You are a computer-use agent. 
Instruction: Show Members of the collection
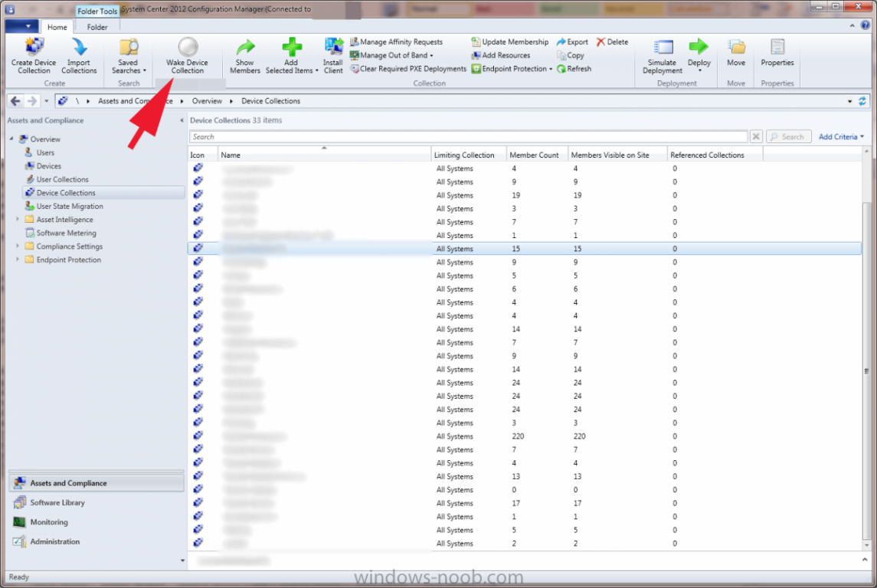pos(245,55)
